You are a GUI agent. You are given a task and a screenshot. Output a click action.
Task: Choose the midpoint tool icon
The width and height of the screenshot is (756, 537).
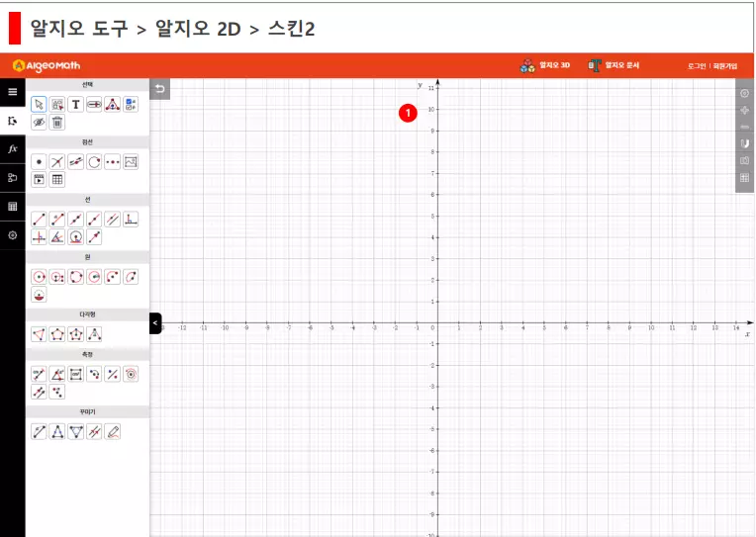(x=75, y=162)
